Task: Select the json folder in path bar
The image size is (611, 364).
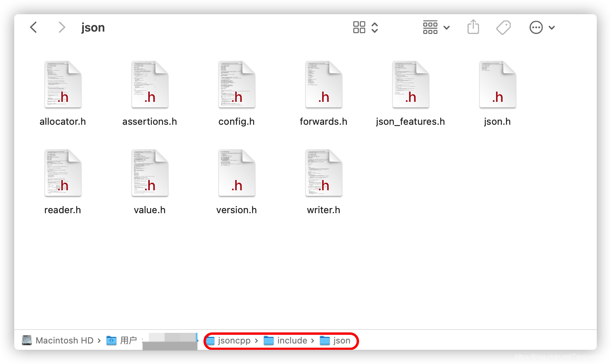Action: pyautogui.click(x=335, y=340)
